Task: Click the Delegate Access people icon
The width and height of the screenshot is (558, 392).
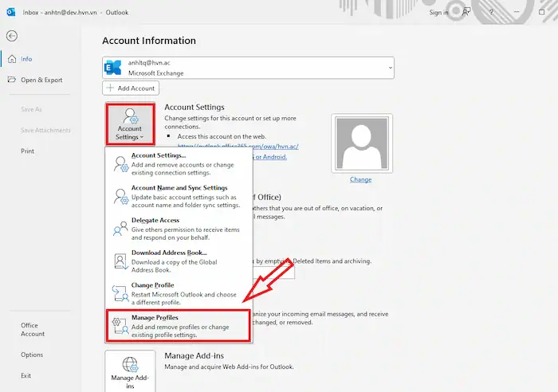Action: [120, 229]
